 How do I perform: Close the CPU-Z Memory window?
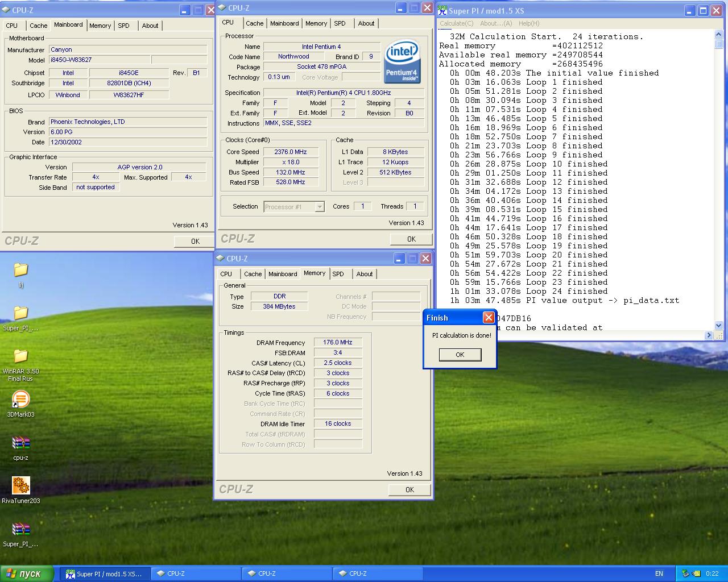tap(425, 258)
